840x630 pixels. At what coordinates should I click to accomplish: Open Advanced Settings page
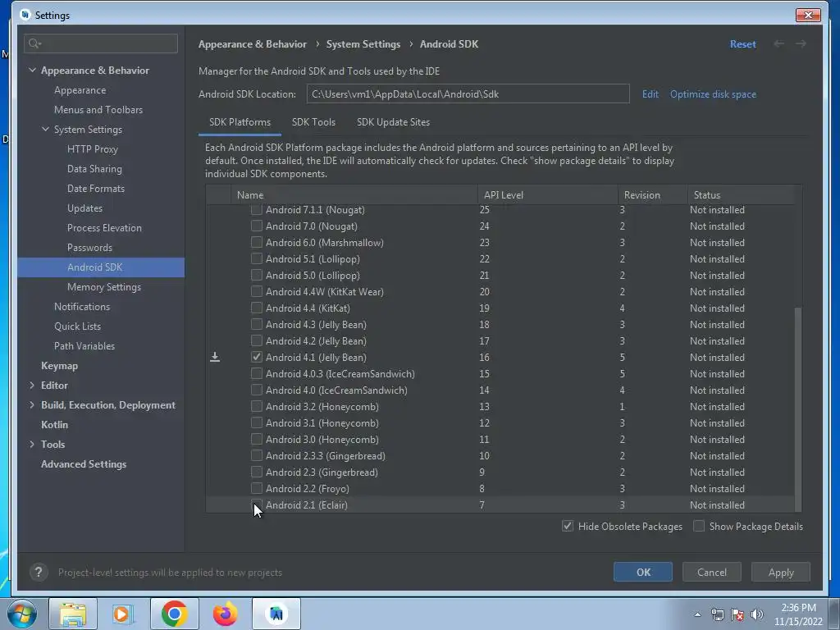tap(84, 464)
